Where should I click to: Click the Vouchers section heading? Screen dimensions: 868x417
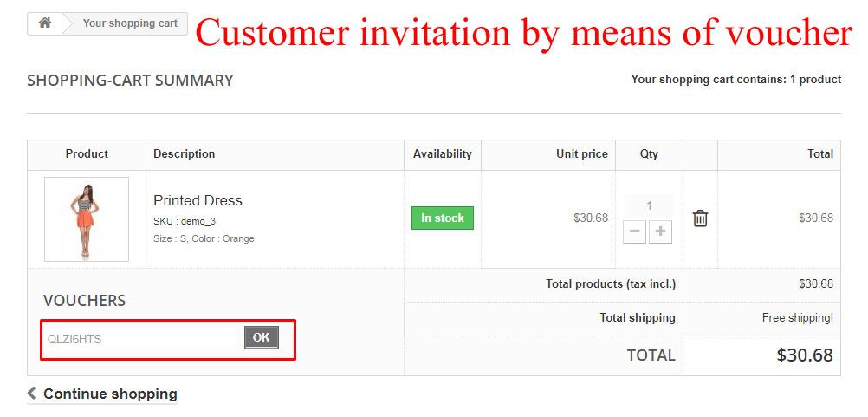84,301
